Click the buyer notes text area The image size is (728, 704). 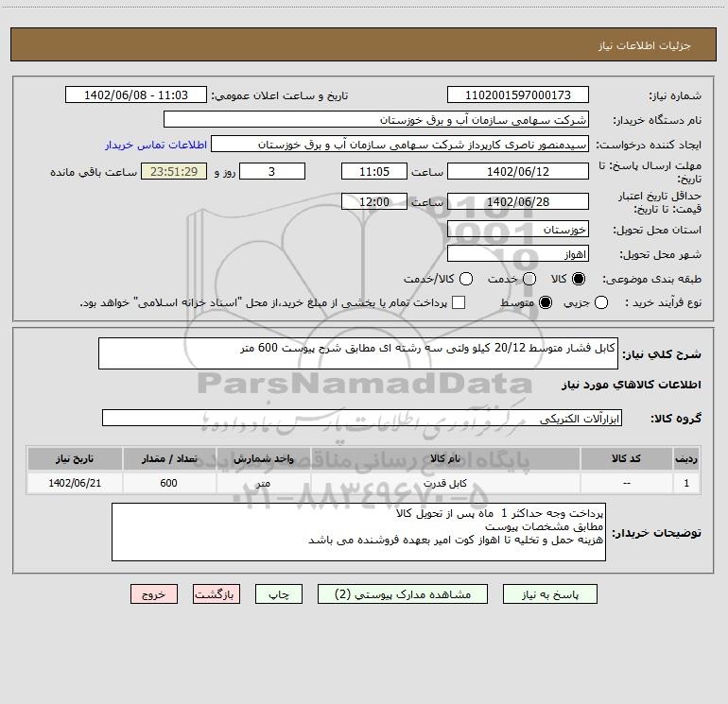[358, 532]
